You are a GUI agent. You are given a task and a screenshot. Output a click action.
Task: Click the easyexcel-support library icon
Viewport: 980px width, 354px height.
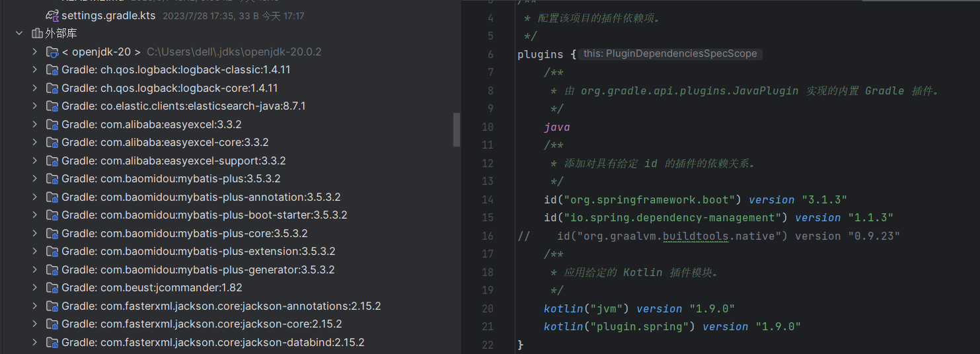tap(52, 160)
